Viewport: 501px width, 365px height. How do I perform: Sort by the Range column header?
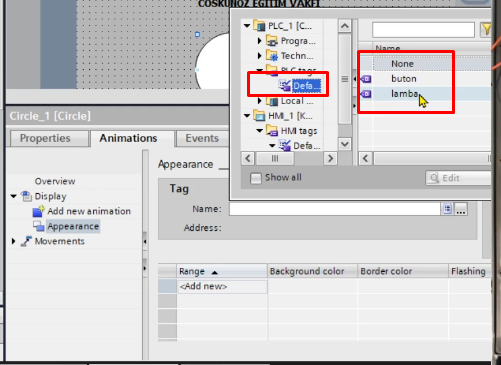point(222,271)
